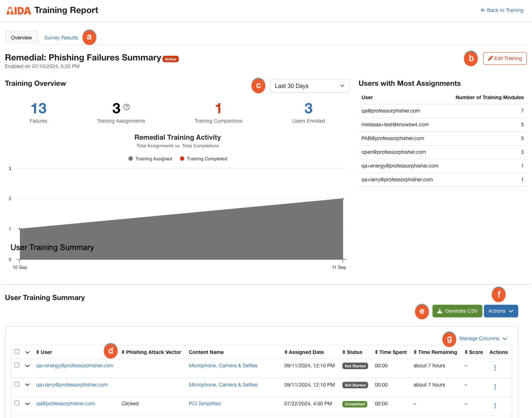
Task: Click the download icon in Generate CSV
Action: 440,311
